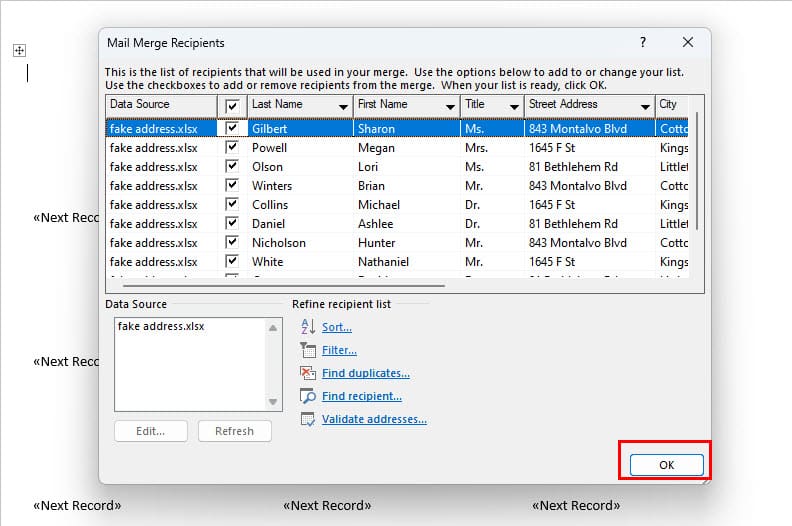Select the Gilbert last name cell
792x526 pixels.
coord(300,129)
